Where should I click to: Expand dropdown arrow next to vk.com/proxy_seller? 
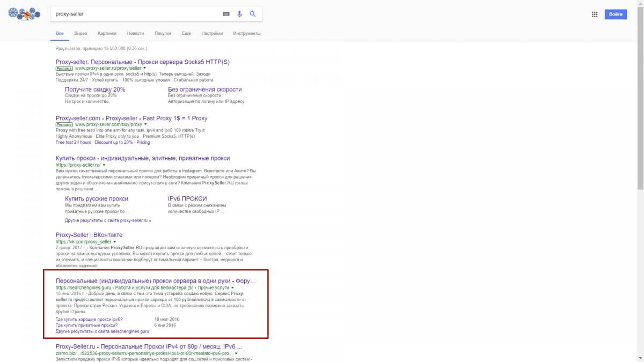pos(114,242)
